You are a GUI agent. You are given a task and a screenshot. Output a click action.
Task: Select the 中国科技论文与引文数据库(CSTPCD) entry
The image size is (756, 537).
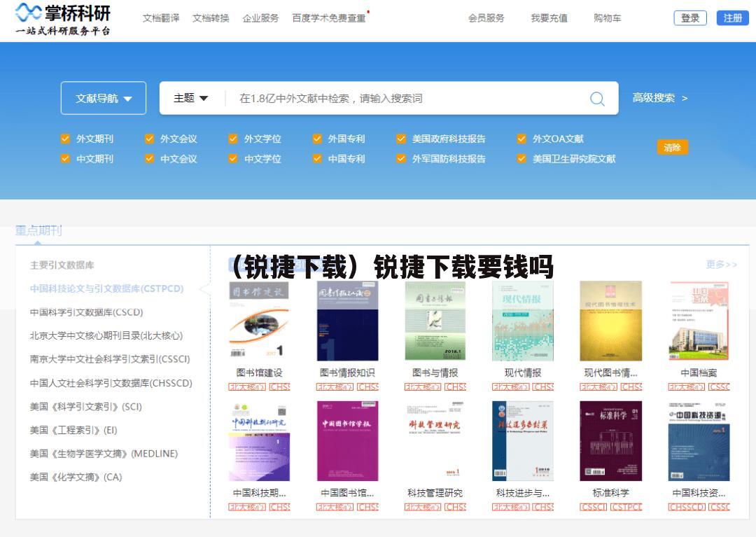click(x=106, y=288)
